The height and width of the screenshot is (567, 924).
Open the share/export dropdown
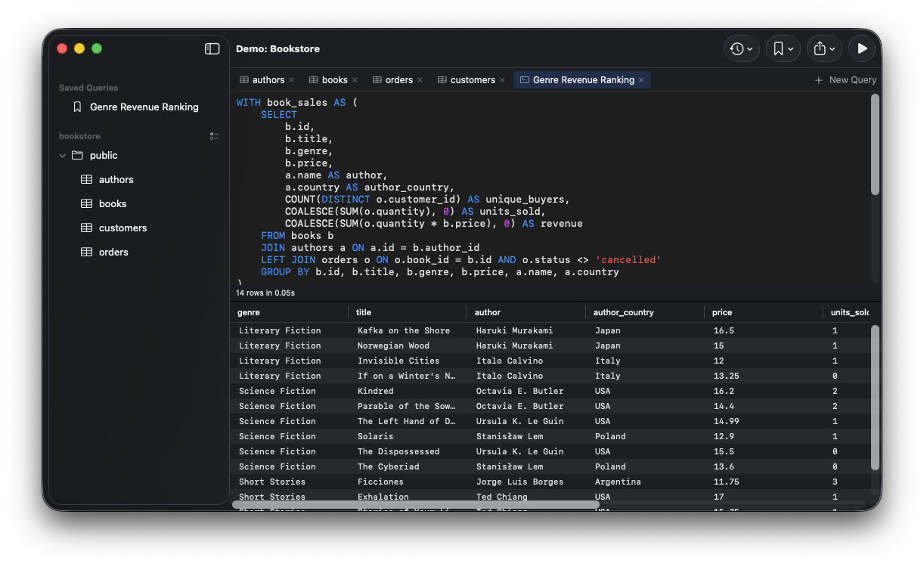coord(824,48)
